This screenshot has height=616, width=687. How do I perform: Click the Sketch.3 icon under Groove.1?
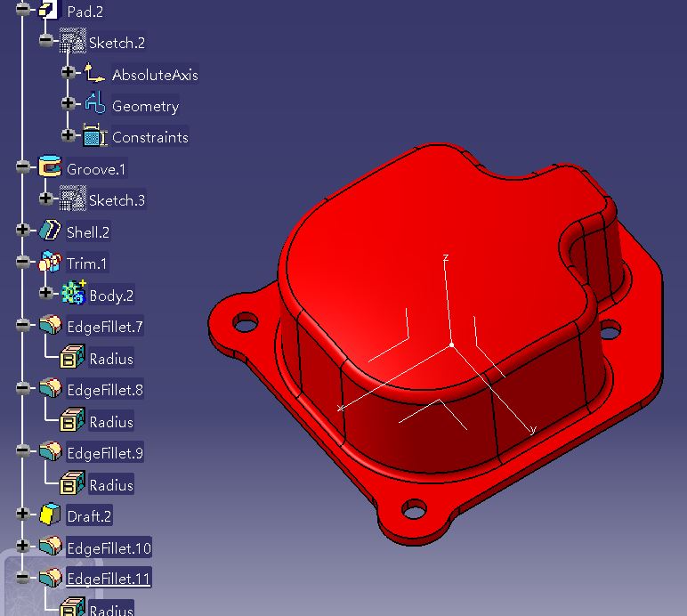[x=72, y=198]
